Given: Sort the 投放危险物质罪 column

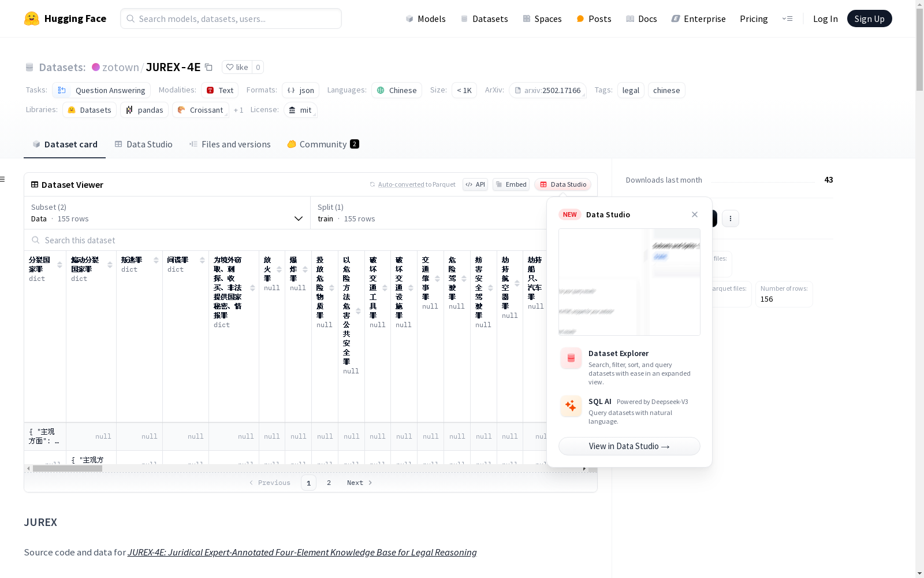Looking at the screenshot, I should point(331,288).
